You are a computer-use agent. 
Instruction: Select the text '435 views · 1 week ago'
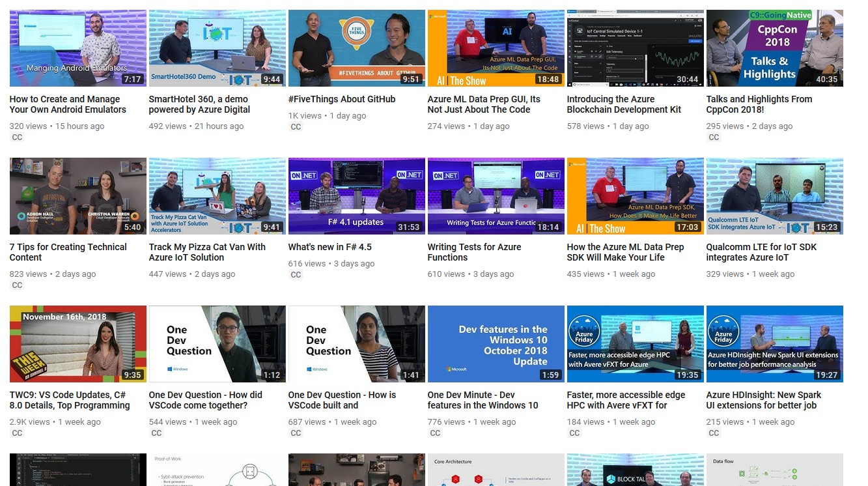(x=611, y=274)
